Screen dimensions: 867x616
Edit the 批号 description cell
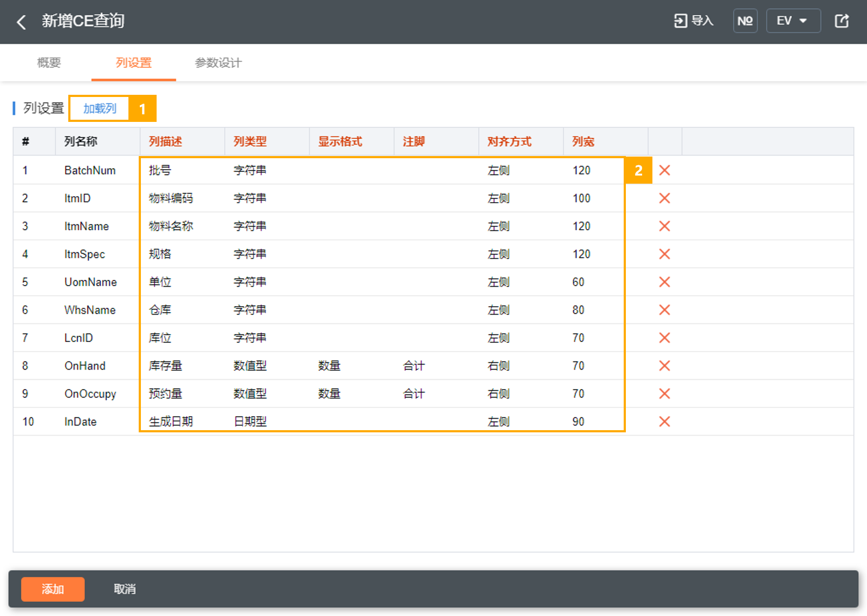[183, 170]
